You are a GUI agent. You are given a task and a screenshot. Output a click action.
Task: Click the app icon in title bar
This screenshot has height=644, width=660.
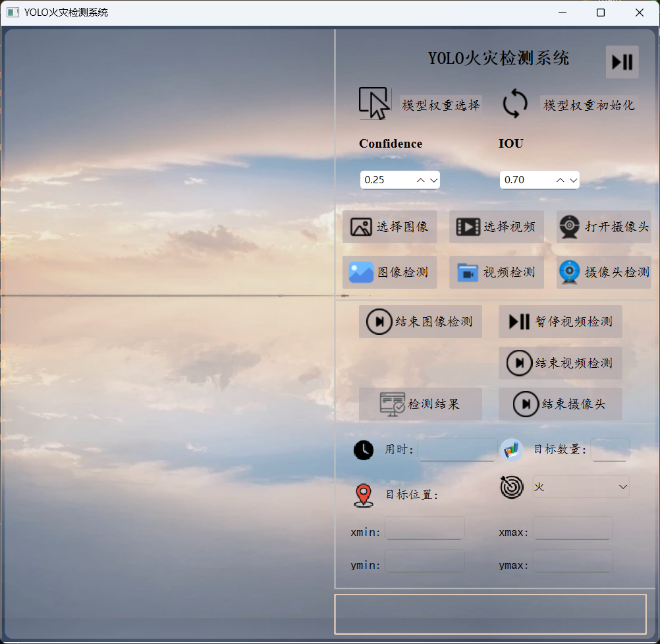[x=13, y=13]
